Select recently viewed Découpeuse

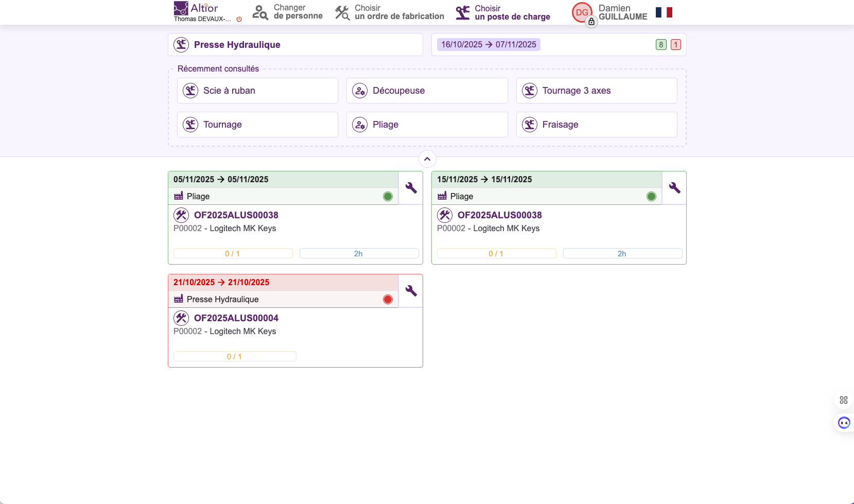pos(427,91)
